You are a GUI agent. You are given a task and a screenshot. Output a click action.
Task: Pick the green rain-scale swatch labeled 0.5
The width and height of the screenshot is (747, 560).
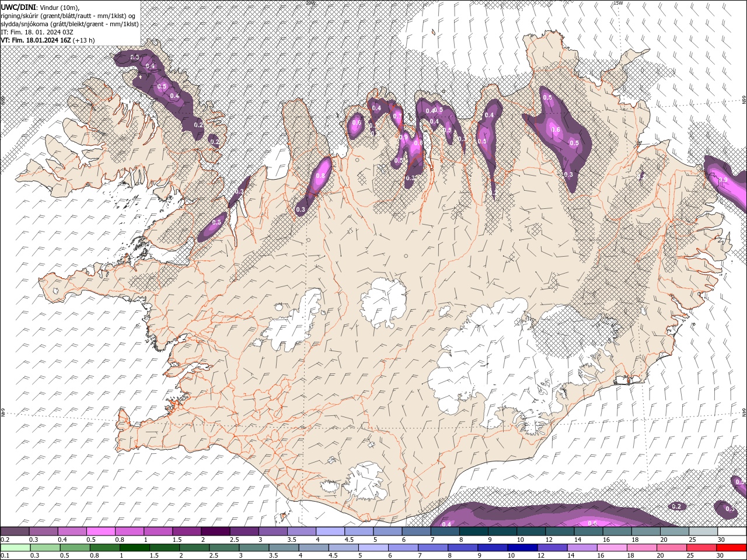[x=75, y=548]
